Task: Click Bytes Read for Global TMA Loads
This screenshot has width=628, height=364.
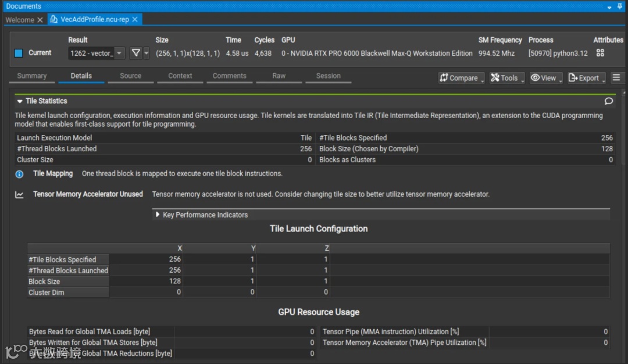Action: click(x=172, y=331)
